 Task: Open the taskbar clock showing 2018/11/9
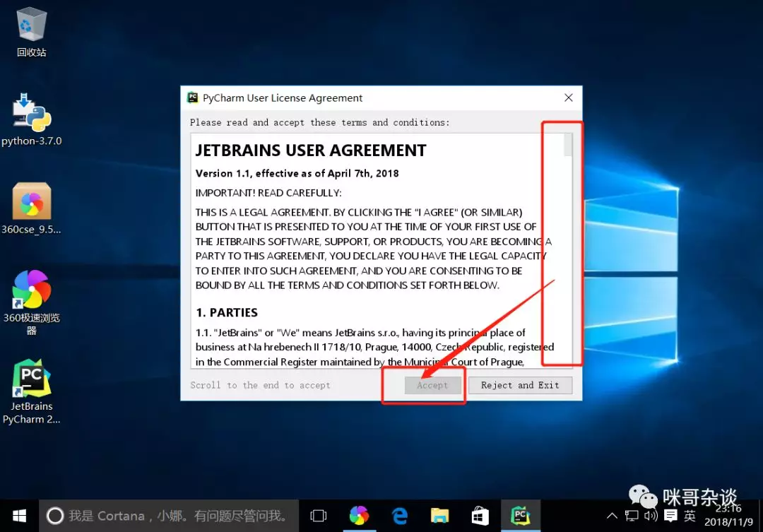(x=729, y=516)
